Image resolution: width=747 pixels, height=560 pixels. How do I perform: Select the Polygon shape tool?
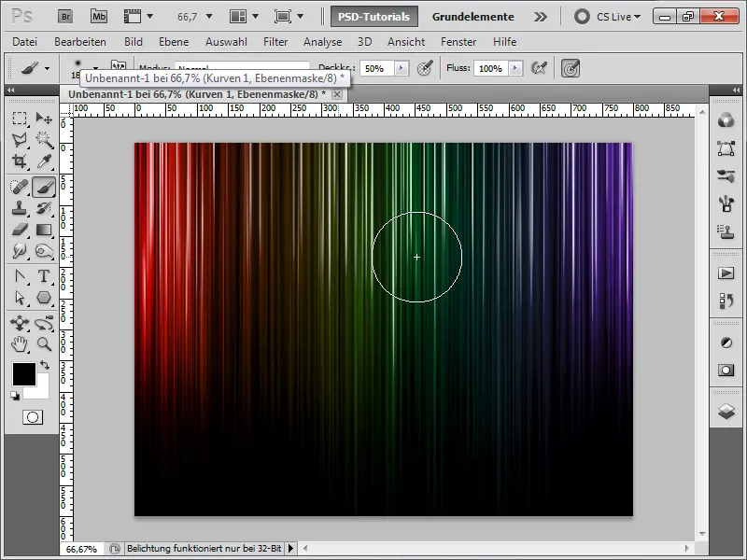click(44, 298)
